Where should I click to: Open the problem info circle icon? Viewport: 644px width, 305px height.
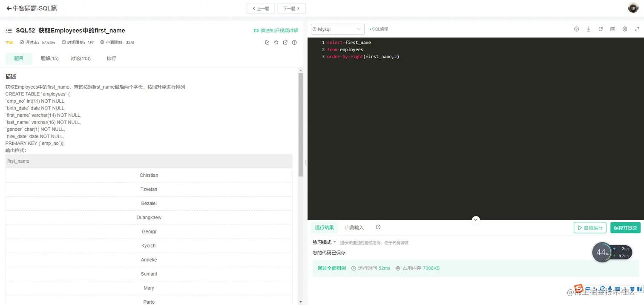[x=294, y=42]
